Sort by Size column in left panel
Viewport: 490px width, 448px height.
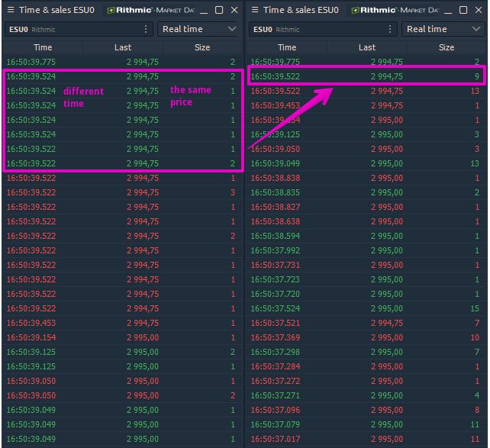point(202,47)
